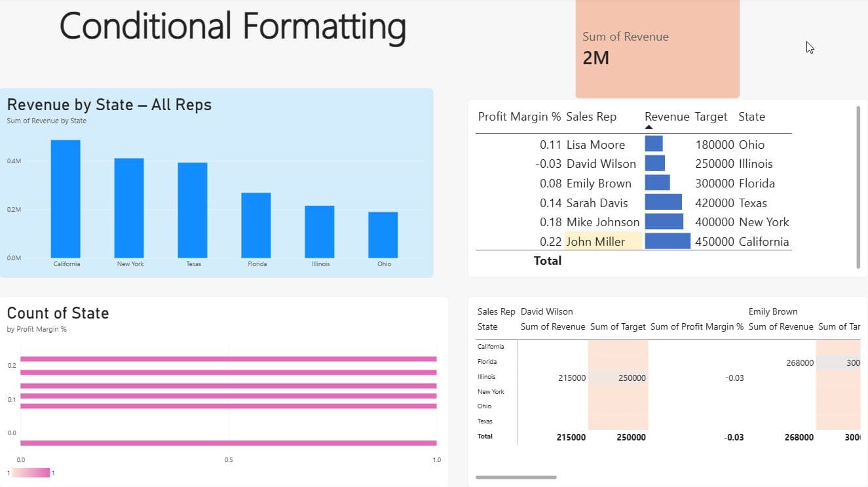The height and width of the screenshot is (487, 868).
Task: Select the Texas bar in revenue chart
Action: click(193, 210)
